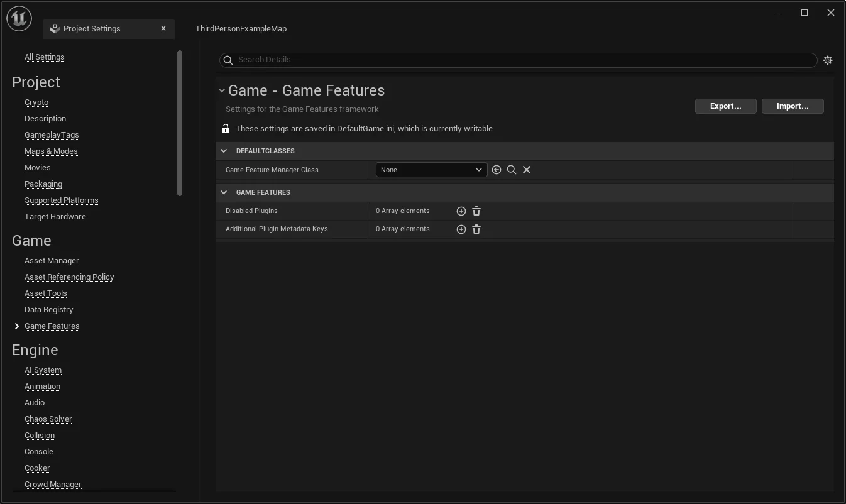This screenshot has height=504, width=846.
Task: Close the Project Settings tab
Action: coord(163,28)
